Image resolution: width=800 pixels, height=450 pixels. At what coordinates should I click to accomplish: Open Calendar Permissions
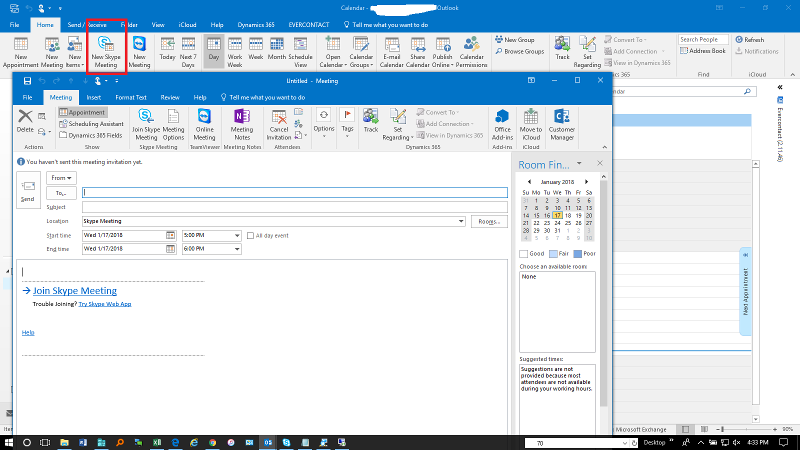click(471, 52)
